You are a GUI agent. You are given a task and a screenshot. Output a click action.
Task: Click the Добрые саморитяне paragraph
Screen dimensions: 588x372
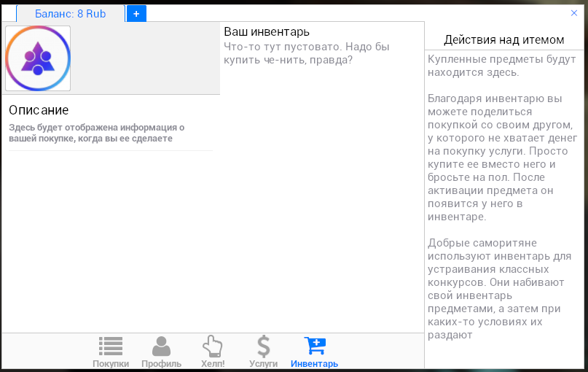click(x=495, y=289)
